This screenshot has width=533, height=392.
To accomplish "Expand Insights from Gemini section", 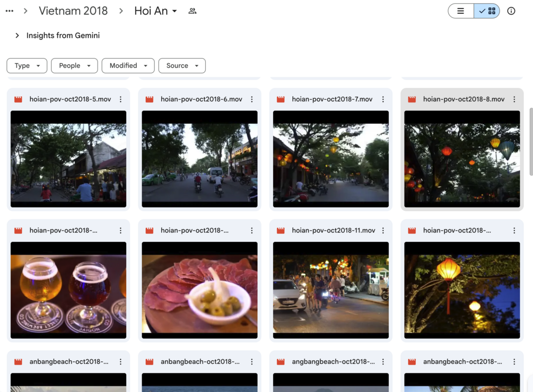I will (x=17, y=36).
